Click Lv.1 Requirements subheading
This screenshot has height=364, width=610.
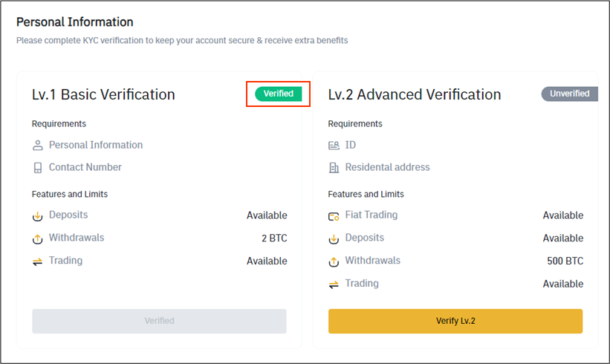click(59, 124)
